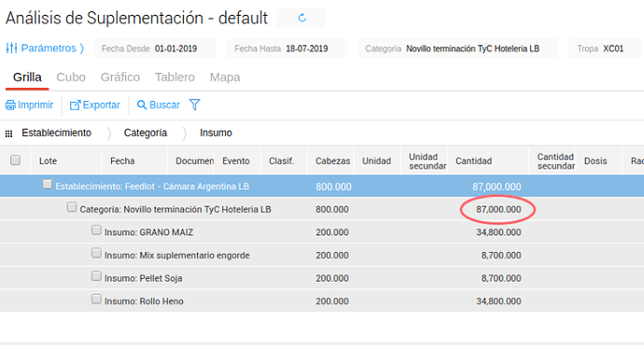Collapse the Categoría Novillo terminación group row
The height and width of the screenshot is (351, 644).
(72, 206)
